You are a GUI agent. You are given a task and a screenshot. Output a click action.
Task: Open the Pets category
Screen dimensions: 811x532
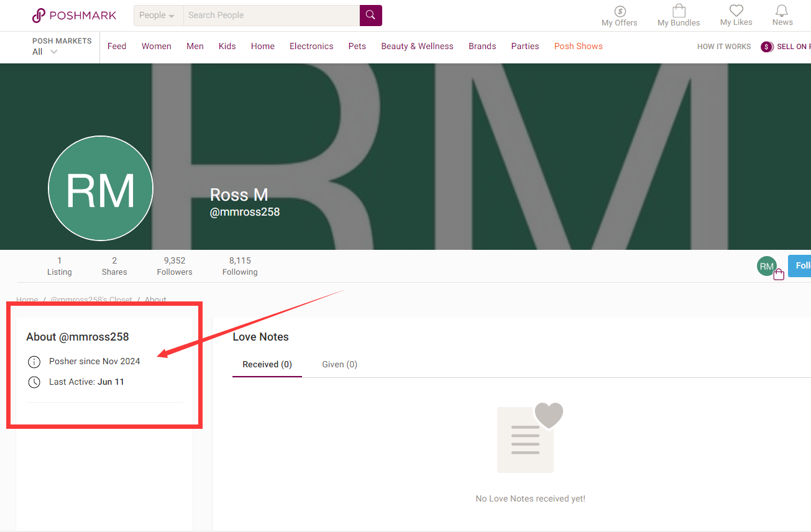point(357,46)
